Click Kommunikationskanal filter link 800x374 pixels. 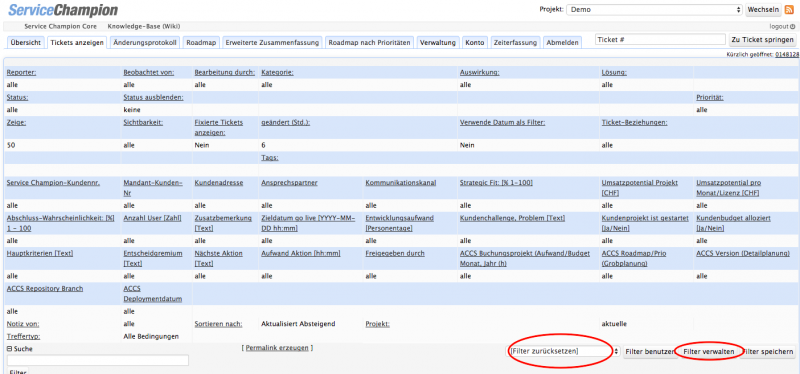(x=401, y=183)
